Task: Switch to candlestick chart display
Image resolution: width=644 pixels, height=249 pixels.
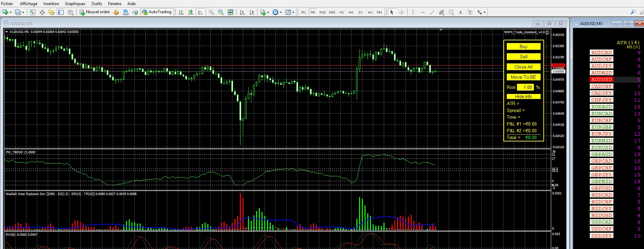Action: point(191,12)
